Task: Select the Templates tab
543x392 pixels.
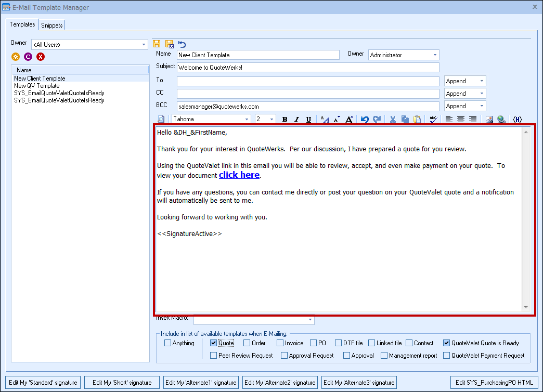Action: coord(22,24)
